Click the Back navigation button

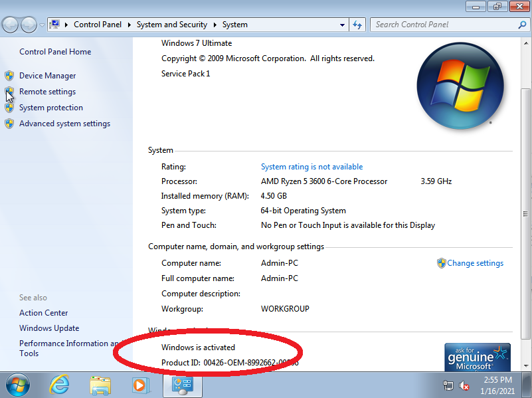click(x=10, y=25)
